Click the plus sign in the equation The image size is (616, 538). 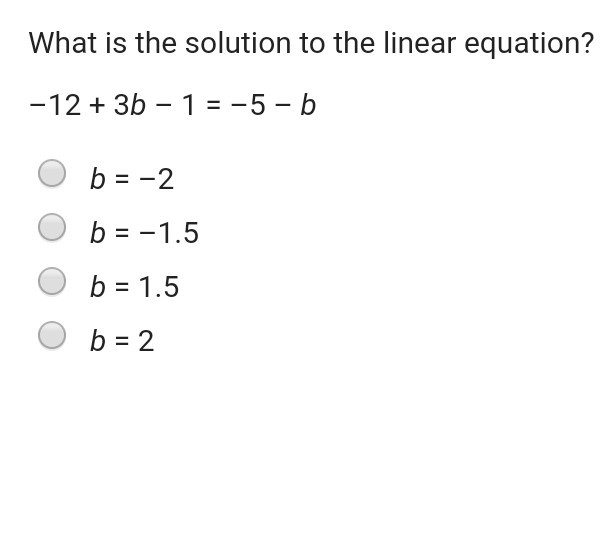(96, 105)
